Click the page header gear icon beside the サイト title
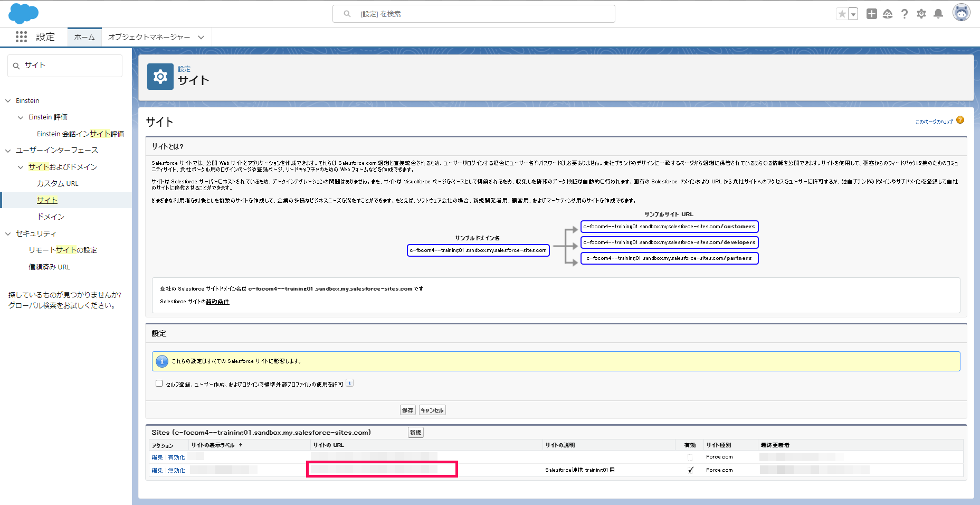Image resolution: width=980 pixels, height=505 pixels. pos(160,77)
